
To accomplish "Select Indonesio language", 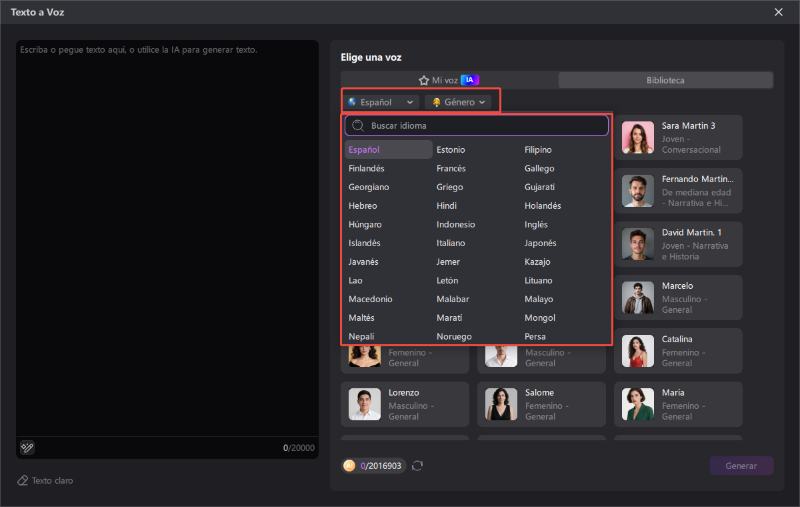I will tap(456, 224).
